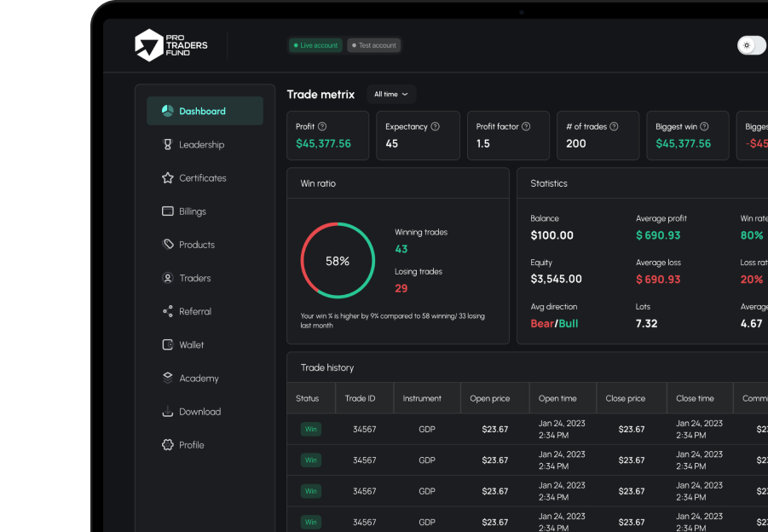Select Referral in the sidebar menu
The height and width of the screenshot is (532, 768).
coord(167,311)
